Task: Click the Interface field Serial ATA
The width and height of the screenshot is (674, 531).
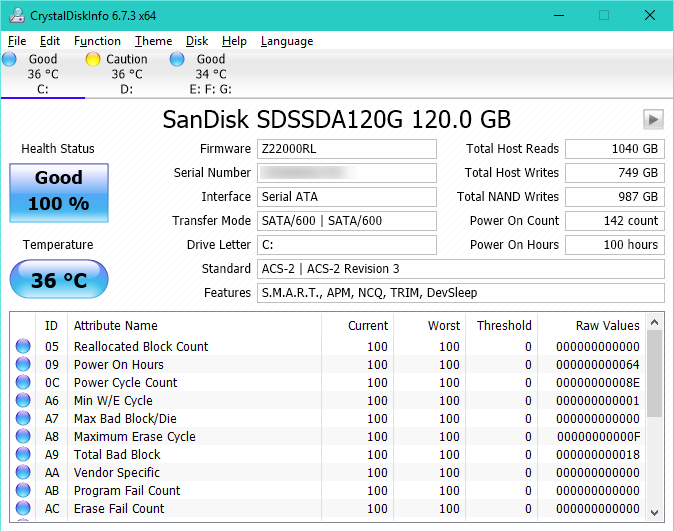Action: 347,197
